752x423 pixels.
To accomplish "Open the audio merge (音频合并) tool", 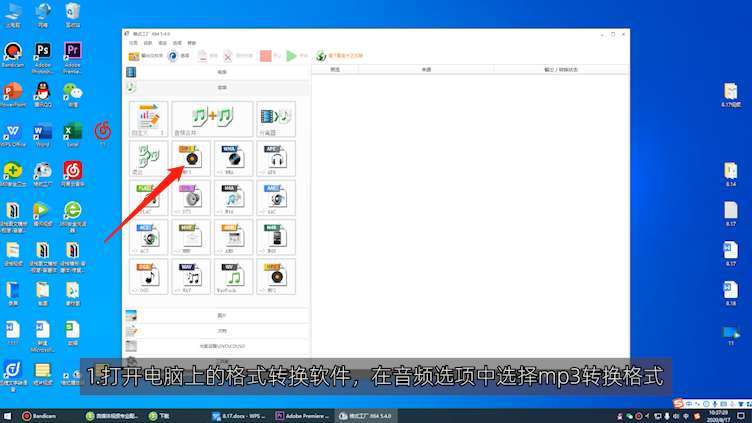I will tap(211, 119).
